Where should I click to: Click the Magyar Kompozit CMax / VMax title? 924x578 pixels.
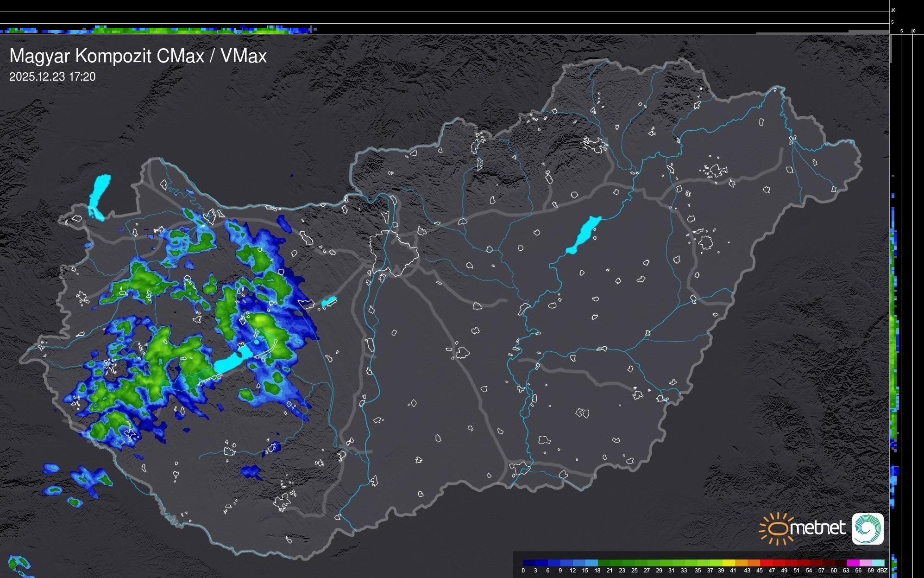[x=138, y=56]
